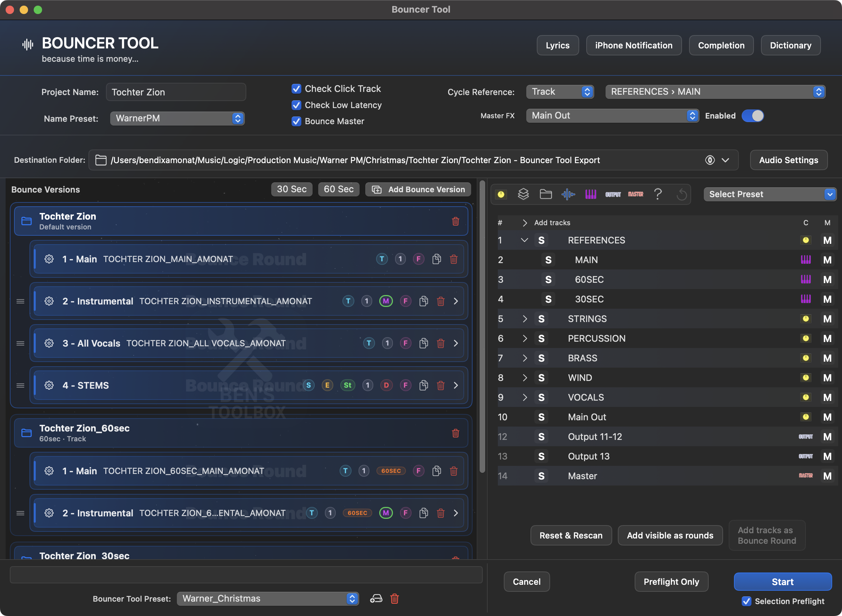Click Preflight Only
Screen dimensions: 842x616
(671, 582)
